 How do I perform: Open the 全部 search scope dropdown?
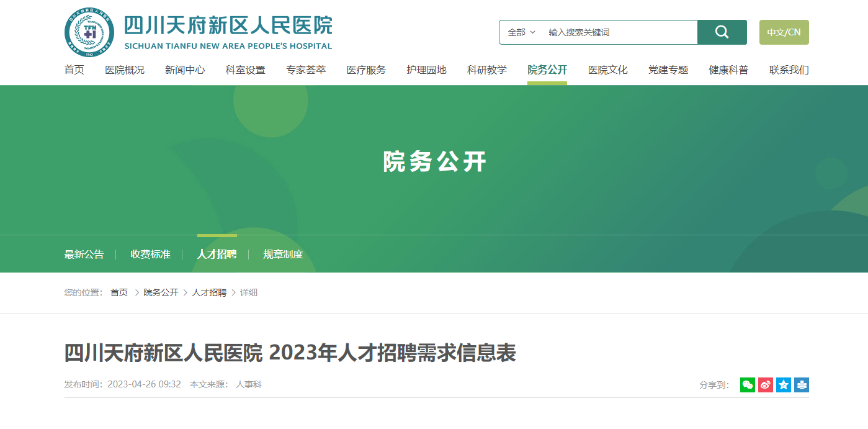pyautogui.click(x=521, y=32)
